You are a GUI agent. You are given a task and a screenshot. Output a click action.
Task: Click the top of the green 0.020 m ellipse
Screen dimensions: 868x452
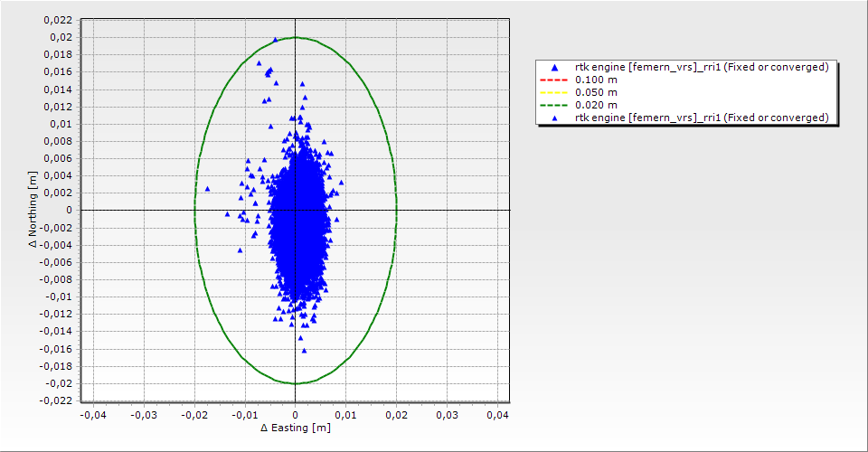[296, 37]
